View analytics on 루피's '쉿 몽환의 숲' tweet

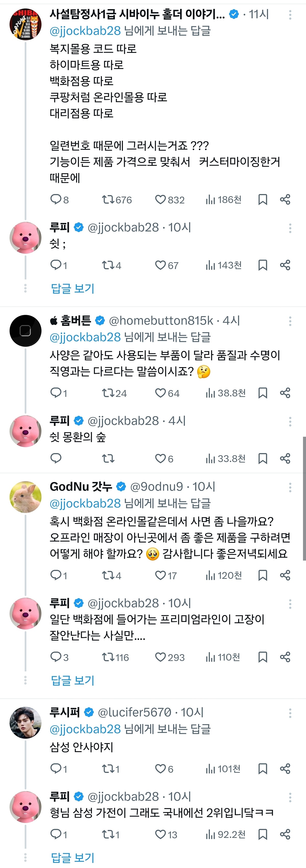210,458
